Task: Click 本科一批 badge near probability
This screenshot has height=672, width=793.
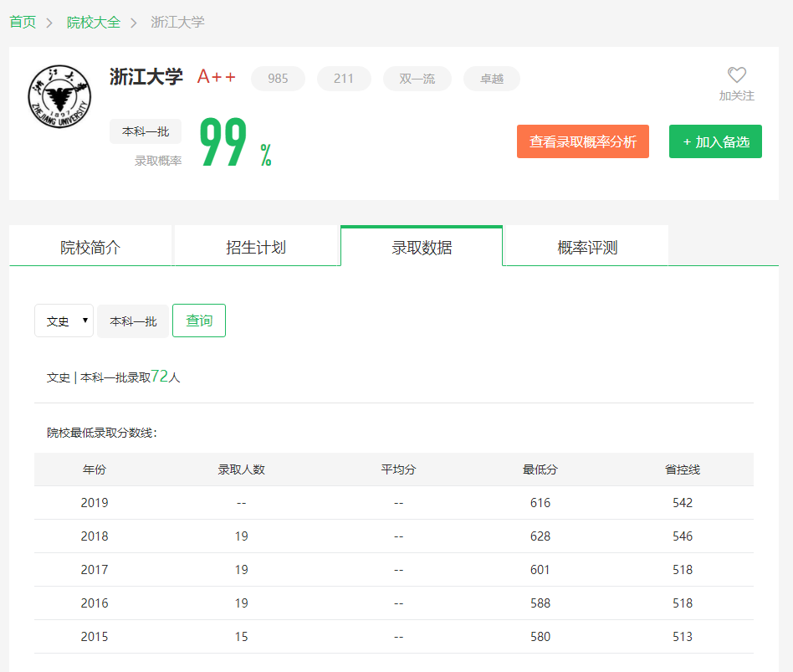Action: pos(146,131)
